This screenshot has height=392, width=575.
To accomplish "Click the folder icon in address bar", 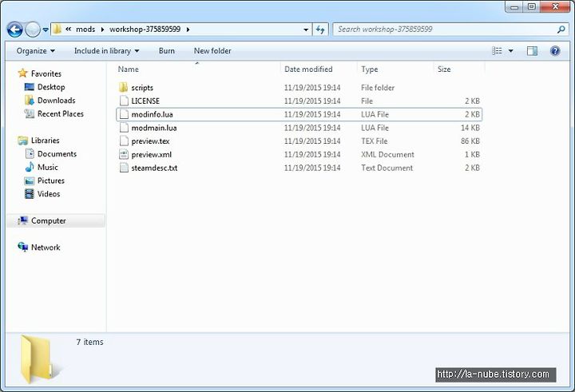I will coord(57,30).
